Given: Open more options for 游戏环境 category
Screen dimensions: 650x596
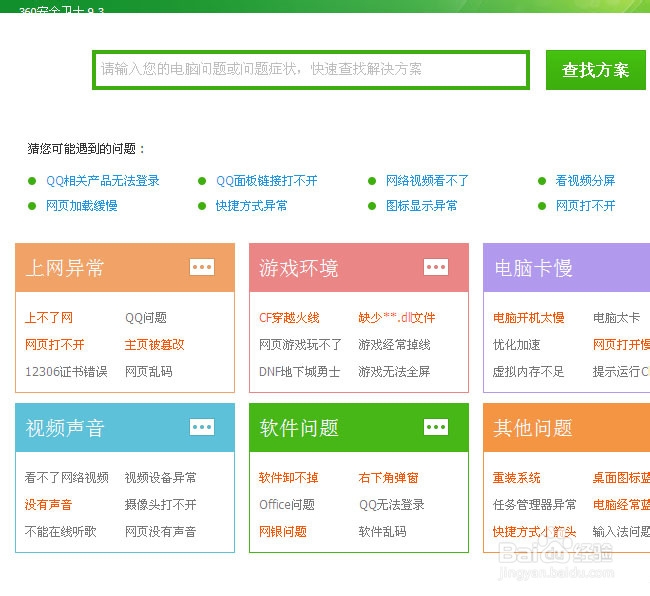Looking at the screenshot, I should (436, 267).
